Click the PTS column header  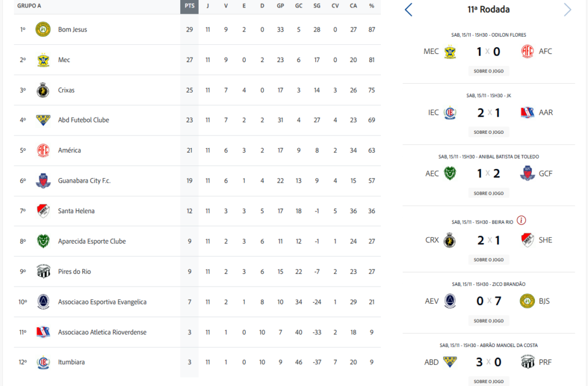coord(189,6)
